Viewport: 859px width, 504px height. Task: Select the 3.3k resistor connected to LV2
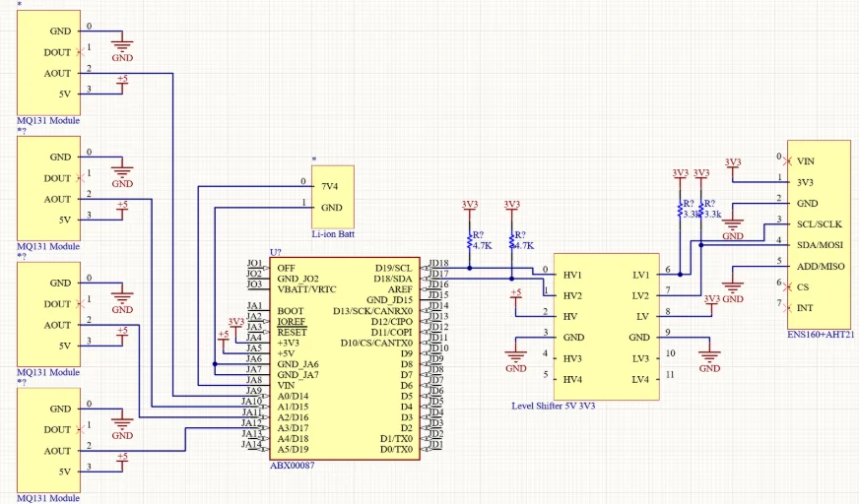pos(701,209)
